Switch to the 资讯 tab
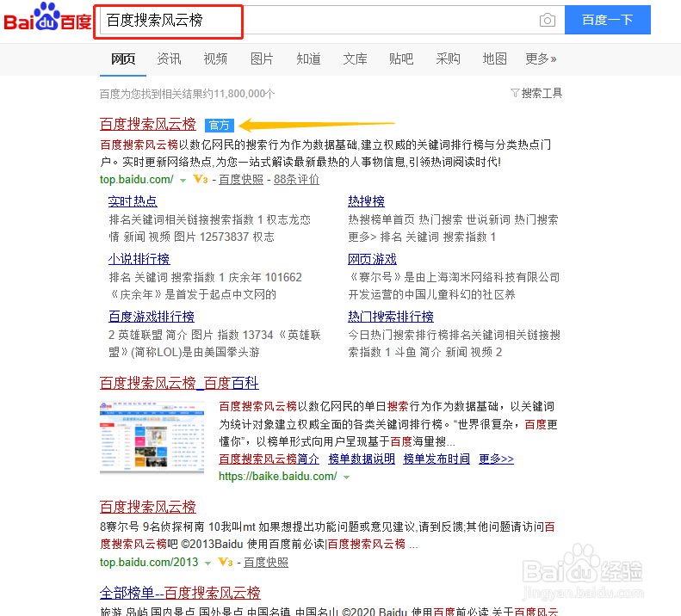This screenshot has height=616, width=681. coord(169,59)
